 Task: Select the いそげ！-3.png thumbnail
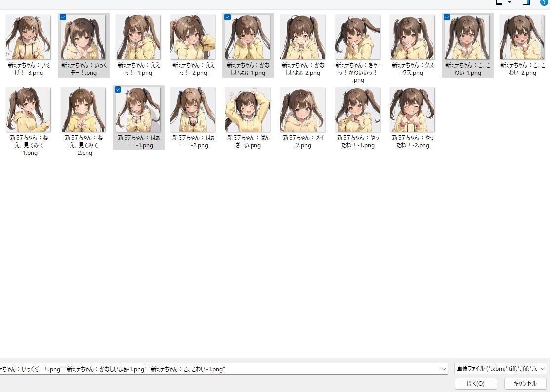click(28, 37)
